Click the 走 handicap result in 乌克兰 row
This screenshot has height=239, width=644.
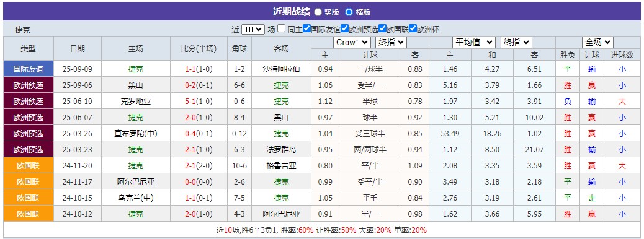(x=592, y=198)
